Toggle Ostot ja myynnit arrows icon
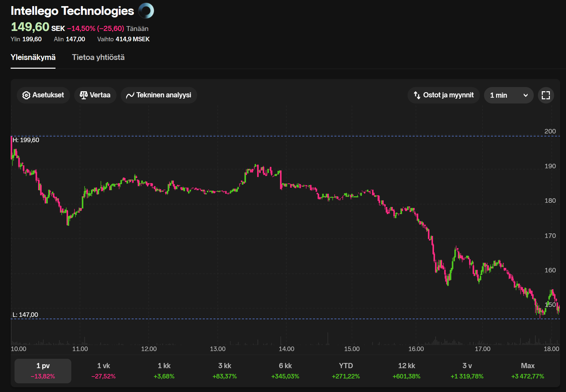 click(x=417, y=95)
